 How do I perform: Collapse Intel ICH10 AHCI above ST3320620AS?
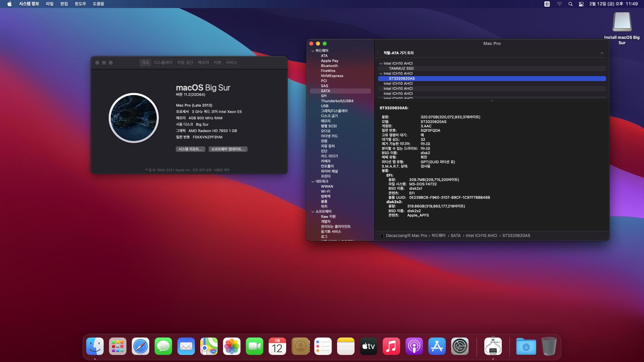[x=381, y=73]
